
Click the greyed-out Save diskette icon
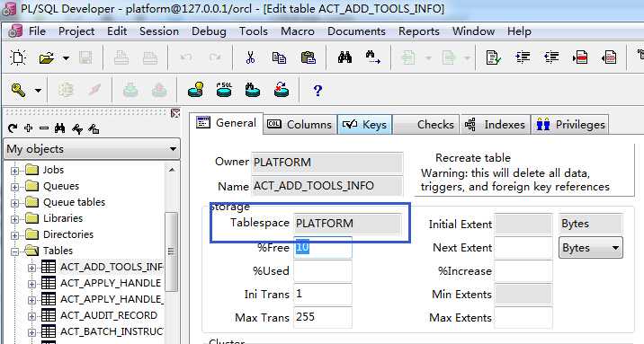point(85,57)
